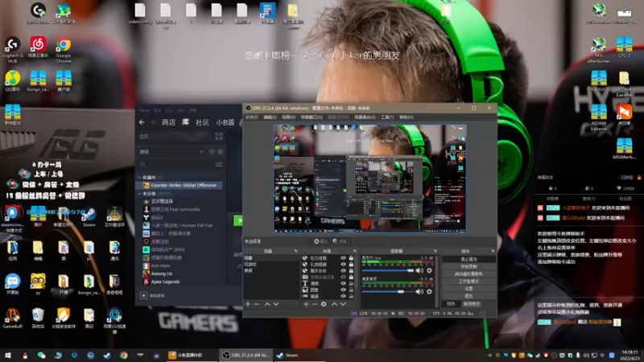Mute the 麦克风/Aux speaker icon

(419, 270)
